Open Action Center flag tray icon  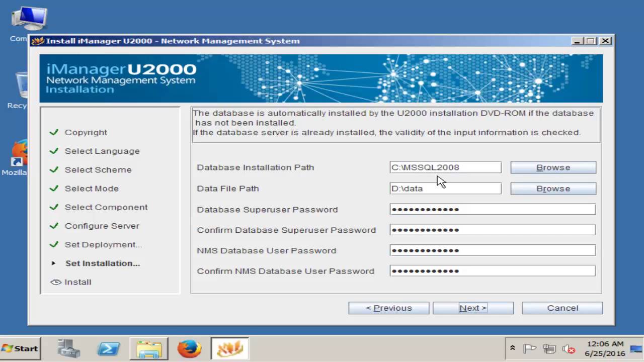[x=529, y=348]
